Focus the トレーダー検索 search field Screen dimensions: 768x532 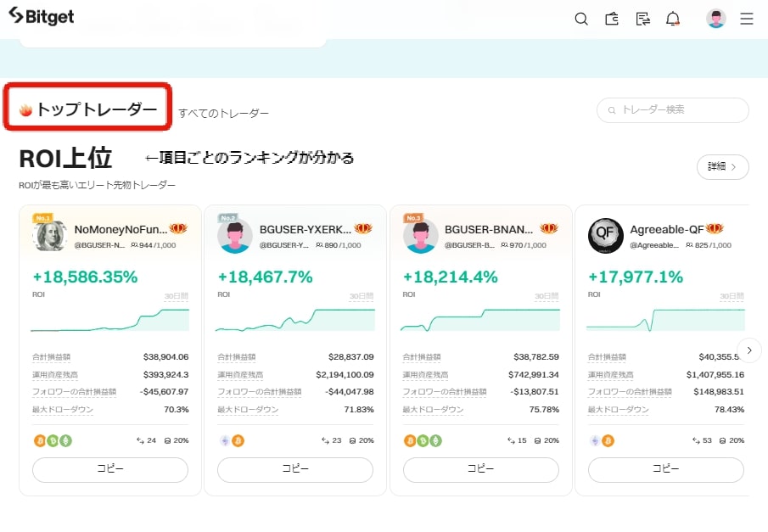pyautogui.click(x=672, y=109)
